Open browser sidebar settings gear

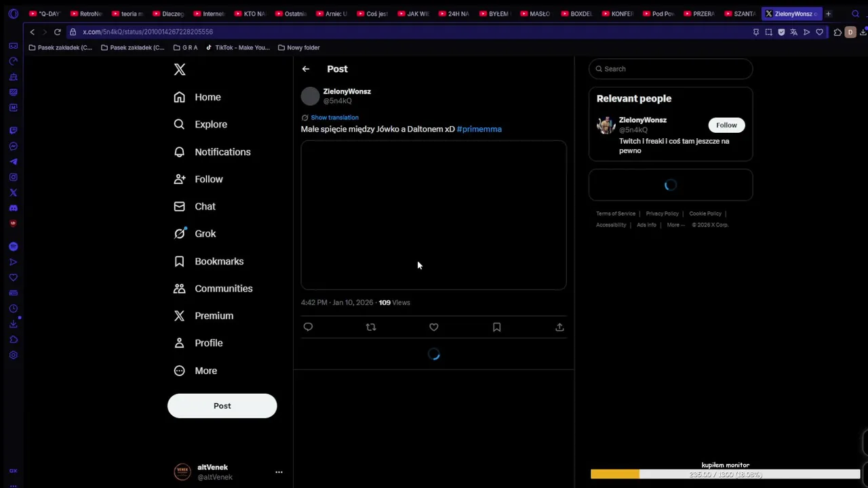click(x=13, y=355)
